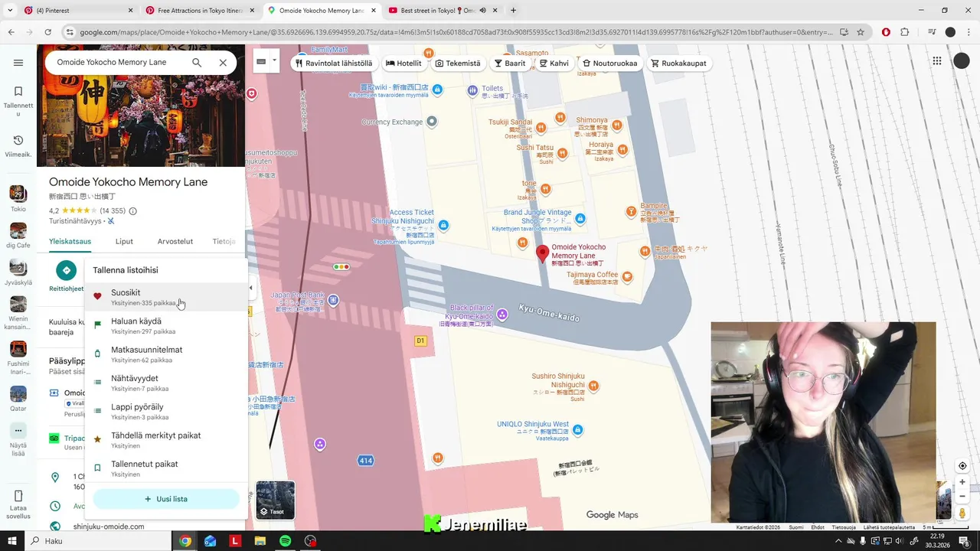Save to Tallennetut paikat list
The image size is (980, 551).
[166, 468]
